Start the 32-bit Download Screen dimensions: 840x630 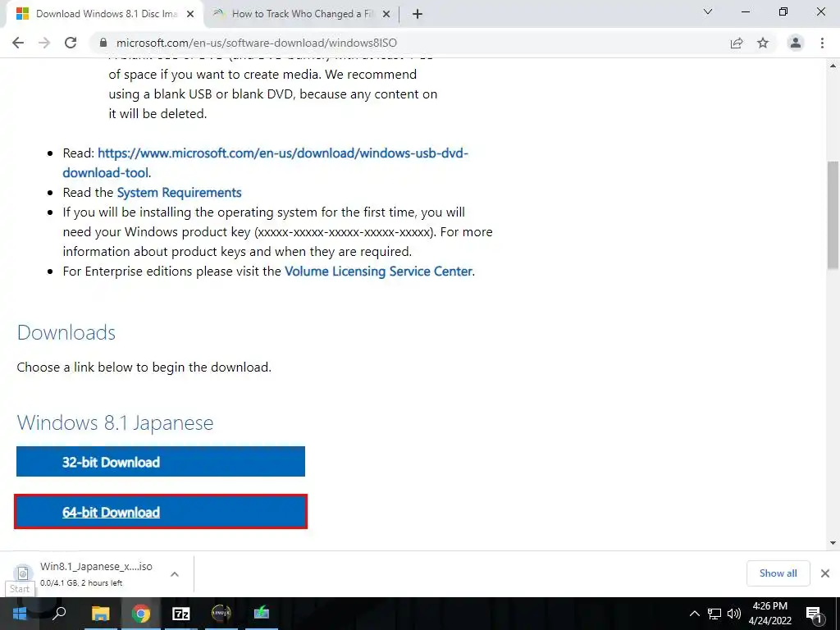coord(161,461)
